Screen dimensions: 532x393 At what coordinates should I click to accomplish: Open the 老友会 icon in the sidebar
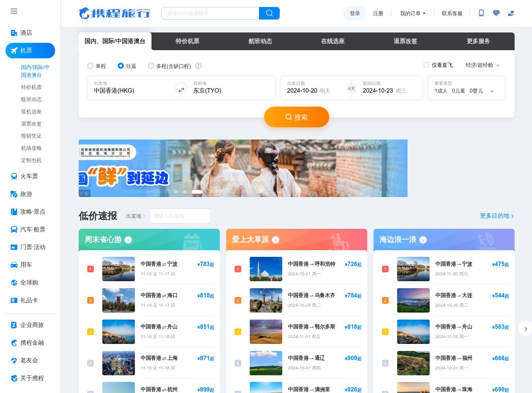[x=14, y=361]
